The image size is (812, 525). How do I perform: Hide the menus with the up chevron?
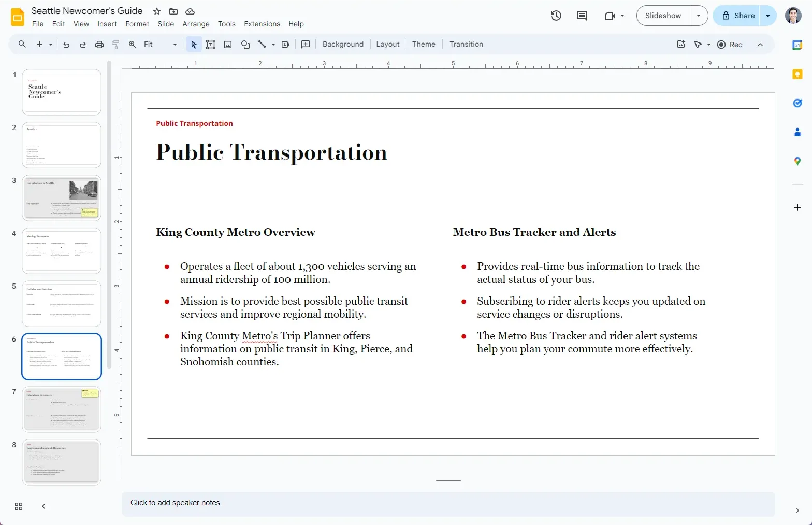(x=760, y=45)
